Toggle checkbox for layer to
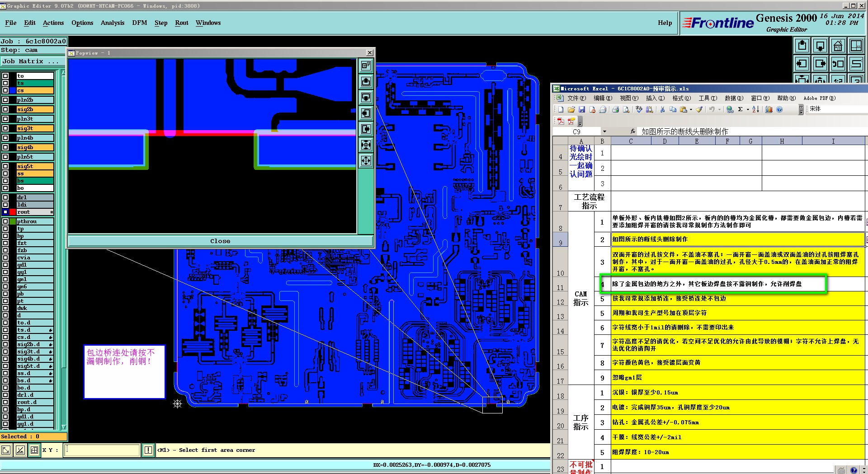The width and height of the screenshot is (868, 474). point(5,76)
